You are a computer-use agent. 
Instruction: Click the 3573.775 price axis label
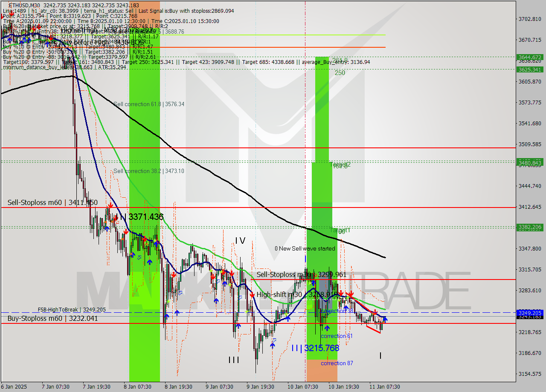point(530,102)
